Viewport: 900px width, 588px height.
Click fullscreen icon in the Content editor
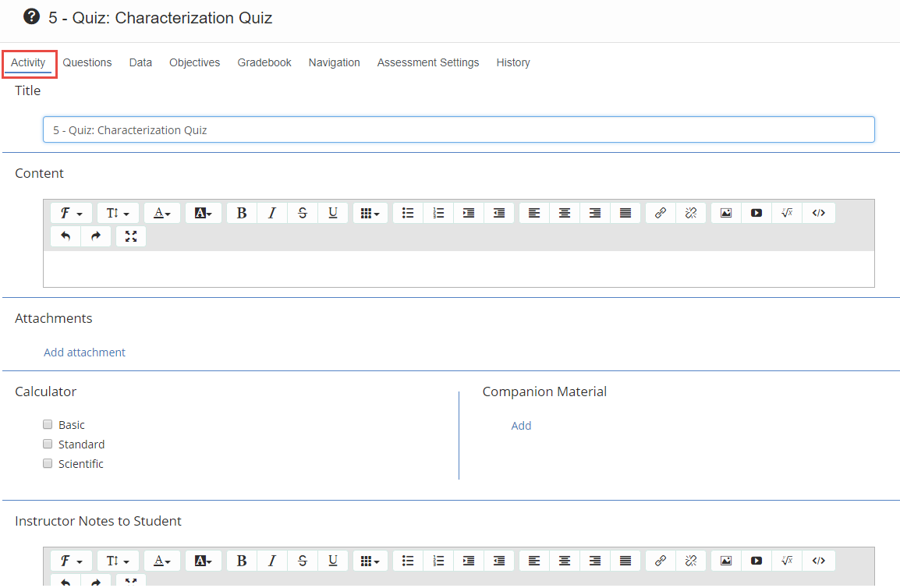click(131, 236)
